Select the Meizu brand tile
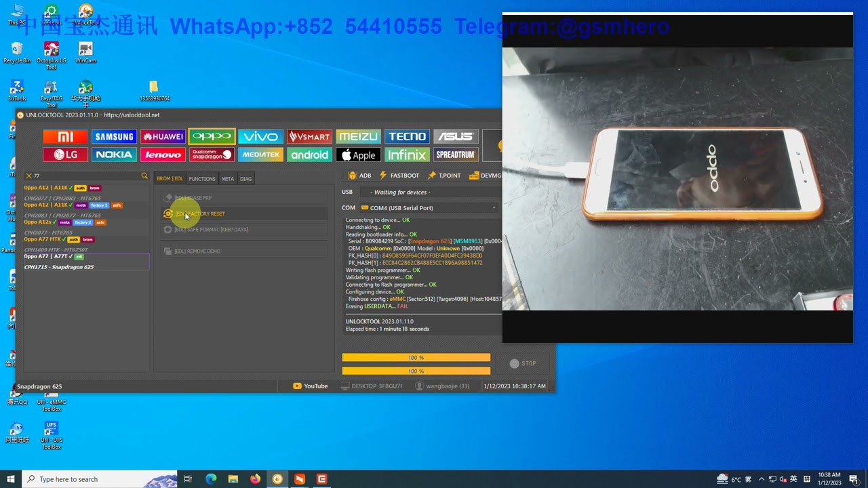Viewport: 868px width, 488px height. (x=358, y=137)
